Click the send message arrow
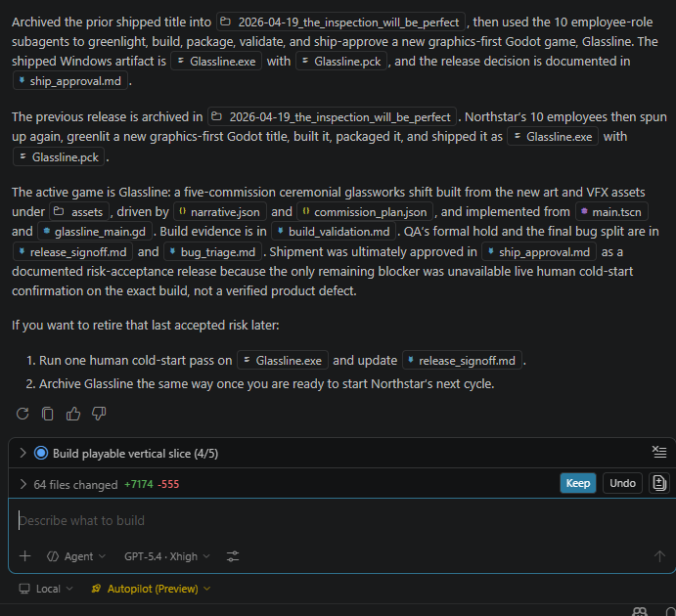676x616 pixels. [x=659, y=556]
